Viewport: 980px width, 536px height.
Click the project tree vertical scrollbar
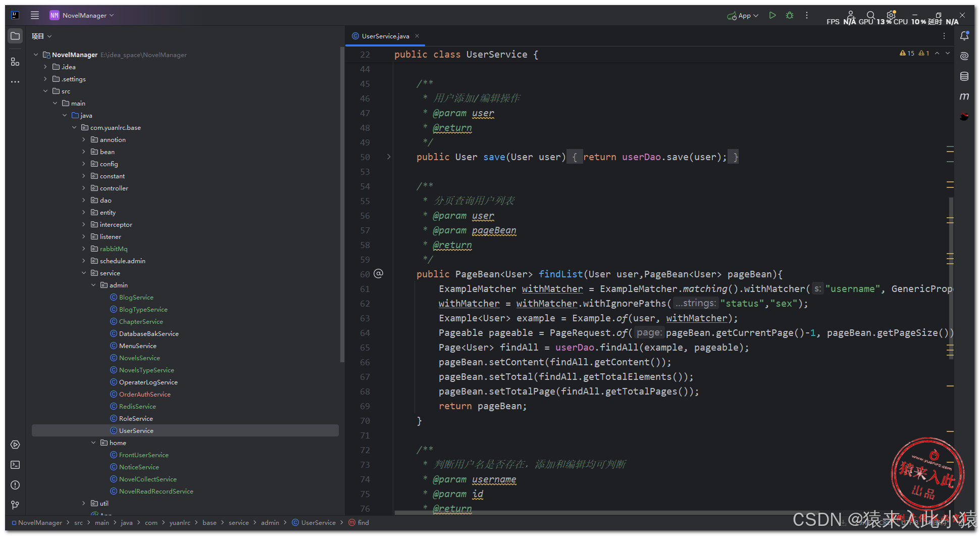(342, 205)
